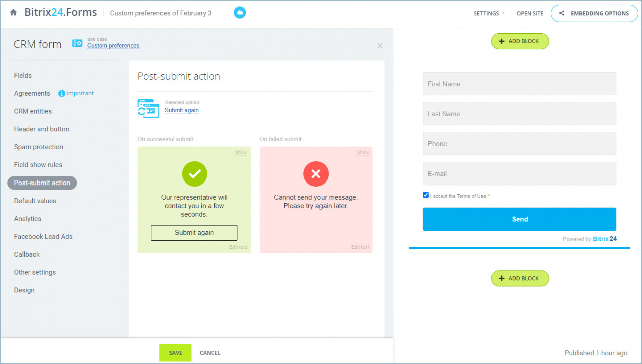Go to CRM entities section
The image size is (642, 364).
(x=33, y=111)
